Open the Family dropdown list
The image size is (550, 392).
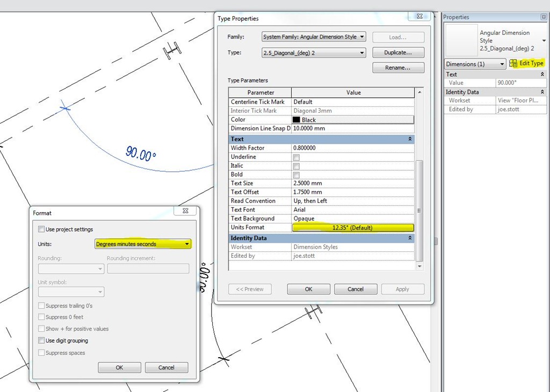click(314, 37)
